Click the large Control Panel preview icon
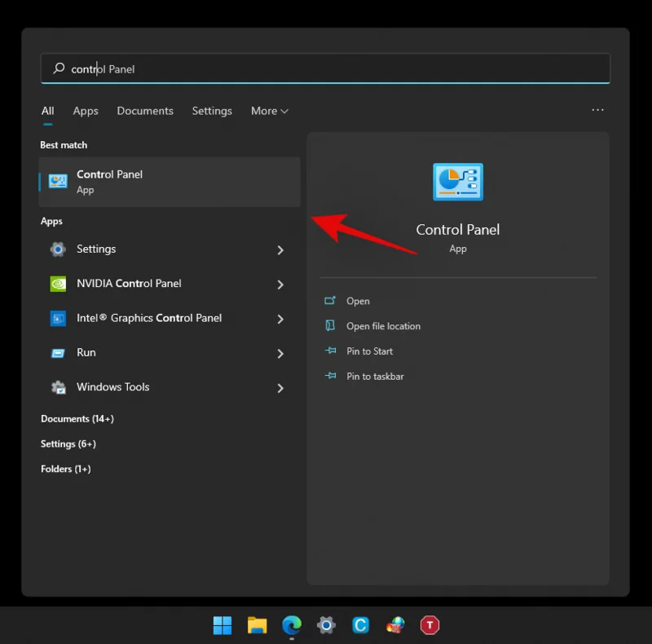This screenshot has height=644, width=652. tap(457, 182)
